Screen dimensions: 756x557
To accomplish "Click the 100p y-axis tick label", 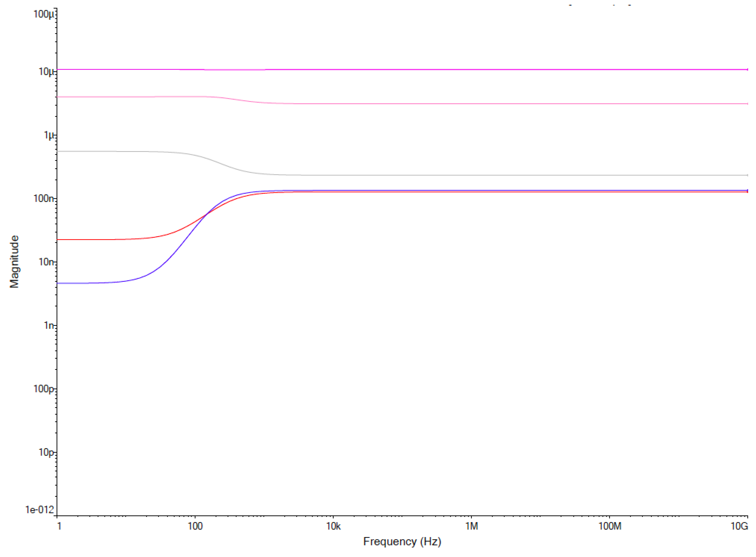I will [x=44, y=389].
